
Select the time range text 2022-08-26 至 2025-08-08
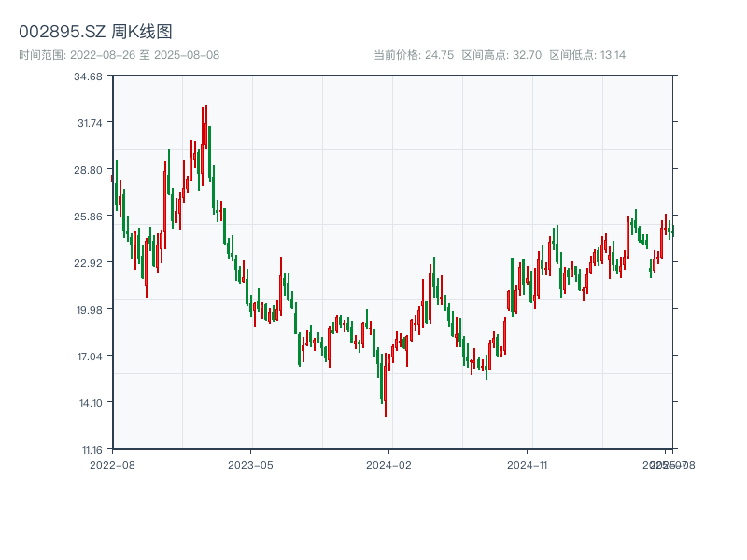pyautogui.click(x=145, y=55)
